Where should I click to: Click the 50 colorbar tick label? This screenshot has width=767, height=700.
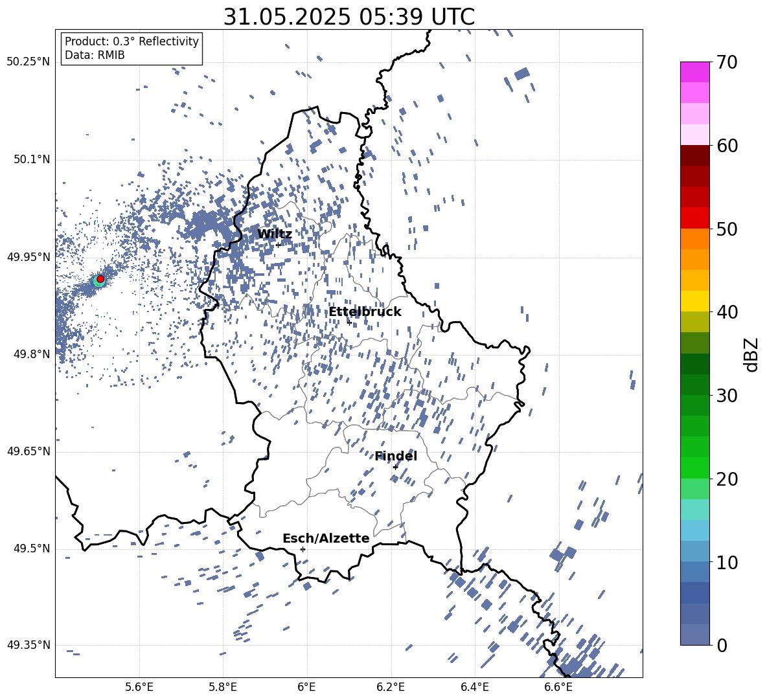click(x=727, y=229)
